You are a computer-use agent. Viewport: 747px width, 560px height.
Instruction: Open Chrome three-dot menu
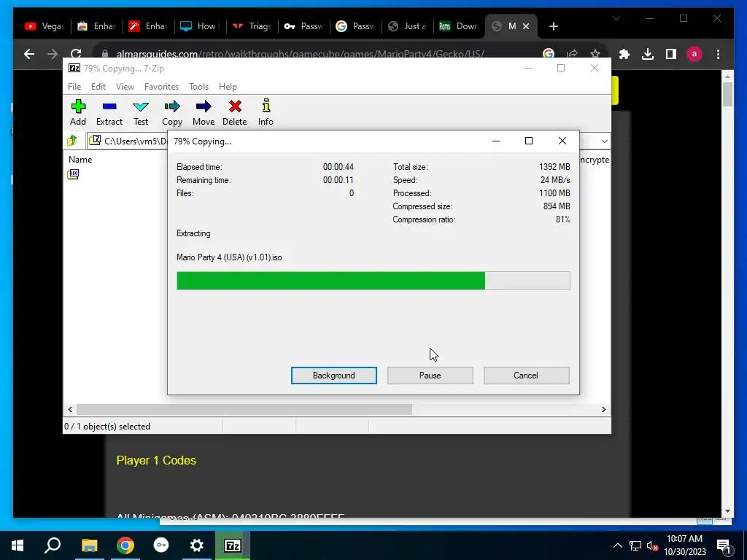(718, 54)
